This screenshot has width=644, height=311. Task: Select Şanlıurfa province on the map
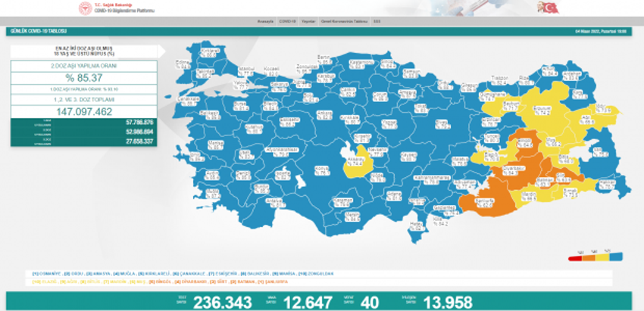[x=486, y=202]
